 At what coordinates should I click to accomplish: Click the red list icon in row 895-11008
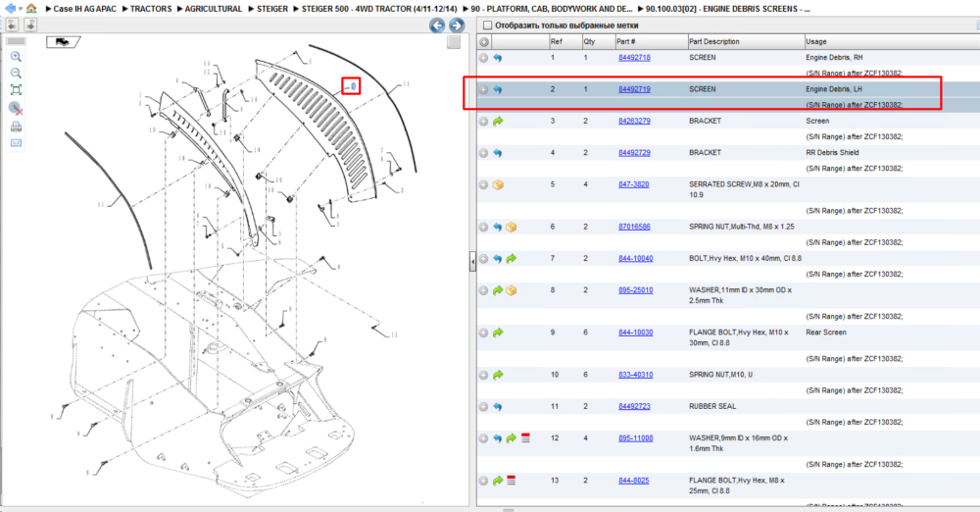(x=525, y=438)
